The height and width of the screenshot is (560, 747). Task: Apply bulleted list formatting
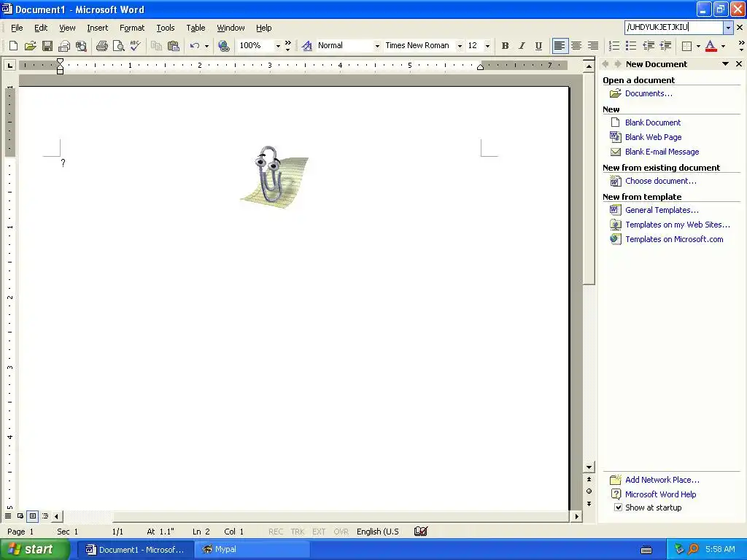631,46
